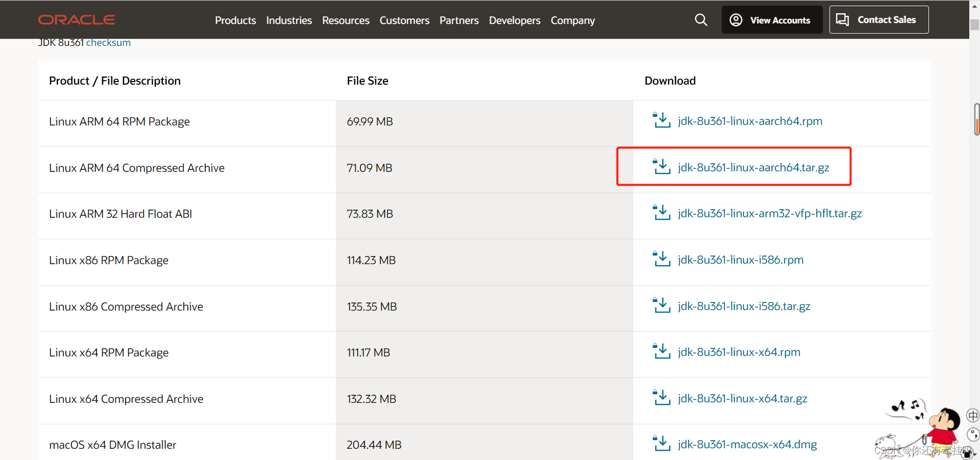Screen dimensions: 980x460
Task: Download jdk-8u361-linux-aarch64.rpm link
Action: pos(750,121)
